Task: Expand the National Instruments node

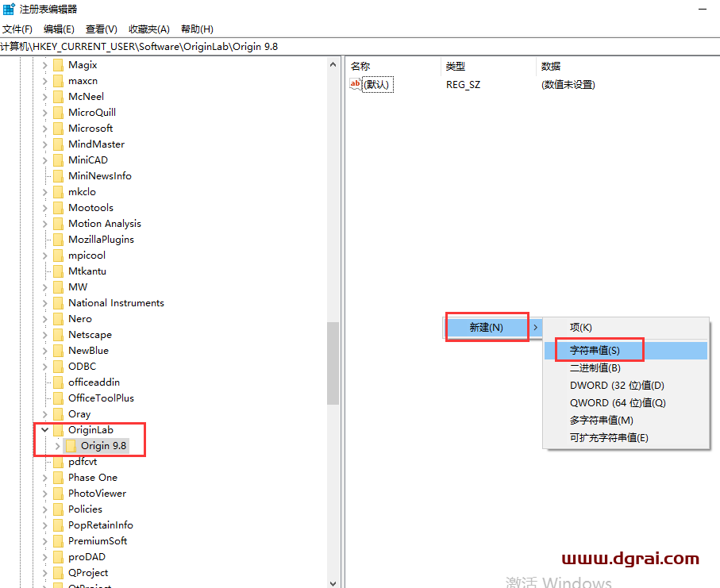Action: pyautogui.click(x=45, y=302)
